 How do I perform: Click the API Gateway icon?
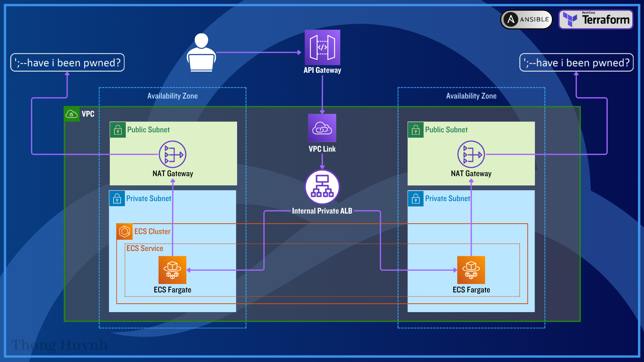[x=322, y=47]
